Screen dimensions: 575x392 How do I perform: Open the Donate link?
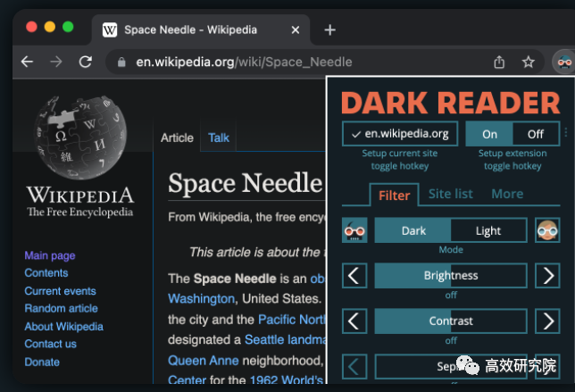tap(42, 362)
